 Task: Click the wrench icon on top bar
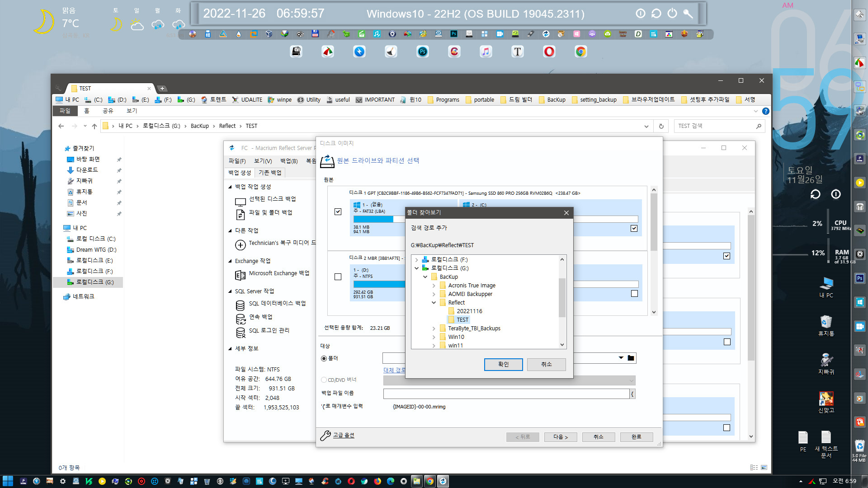(x=688, y=14)
